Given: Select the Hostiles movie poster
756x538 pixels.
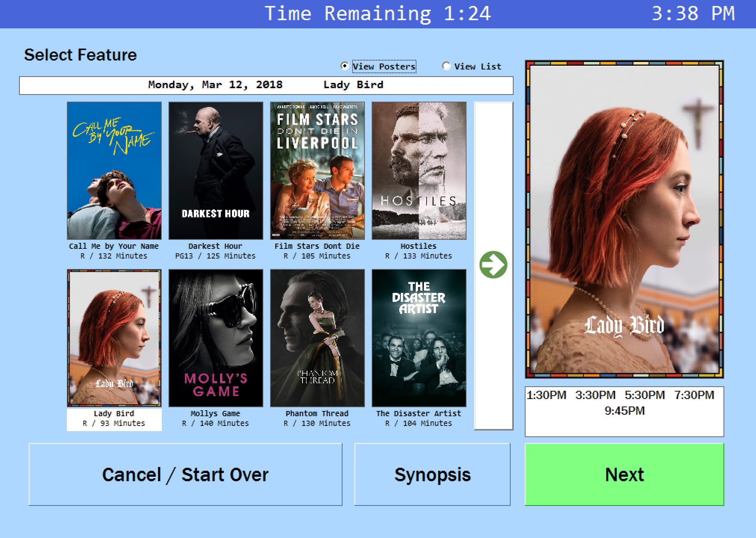Looking at the screenshot, I should (x=419, y=171).
